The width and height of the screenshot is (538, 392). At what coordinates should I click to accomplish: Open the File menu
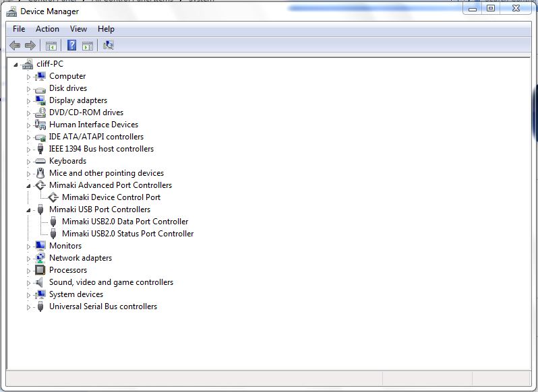point(19,29)
